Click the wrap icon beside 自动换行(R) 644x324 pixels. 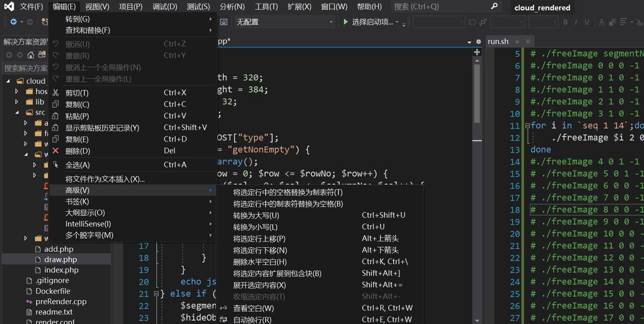coord(223,319)
